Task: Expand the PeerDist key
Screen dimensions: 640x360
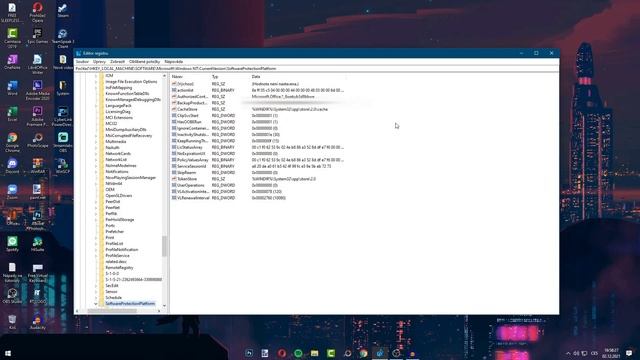Action: 96,202
